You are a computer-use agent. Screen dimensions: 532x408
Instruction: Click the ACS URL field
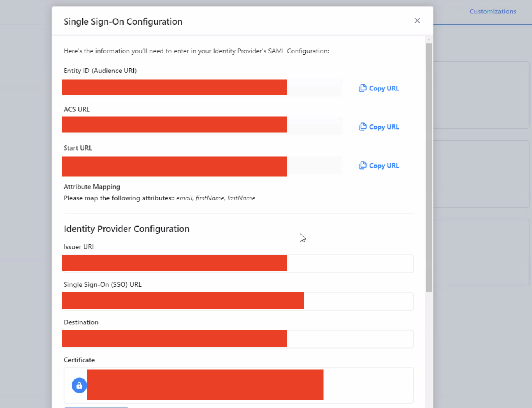point(203,126)
